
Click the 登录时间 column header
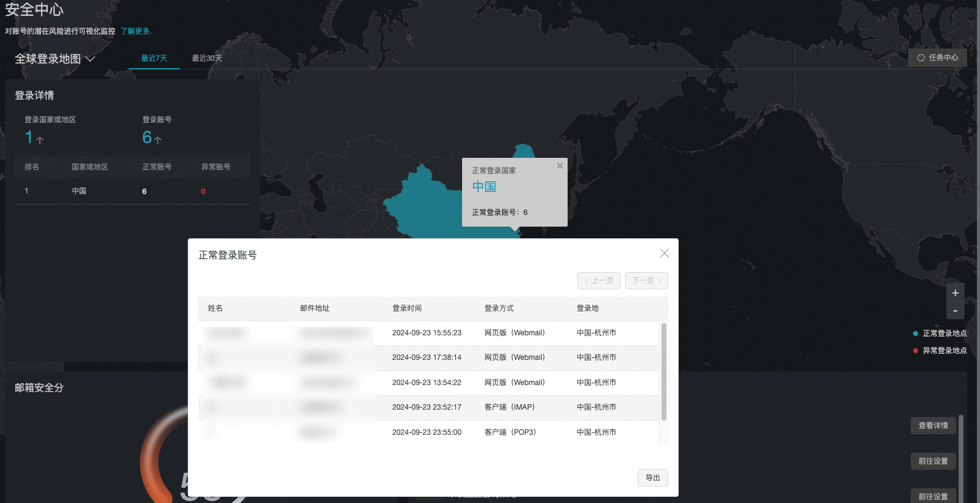pos(407,308)
